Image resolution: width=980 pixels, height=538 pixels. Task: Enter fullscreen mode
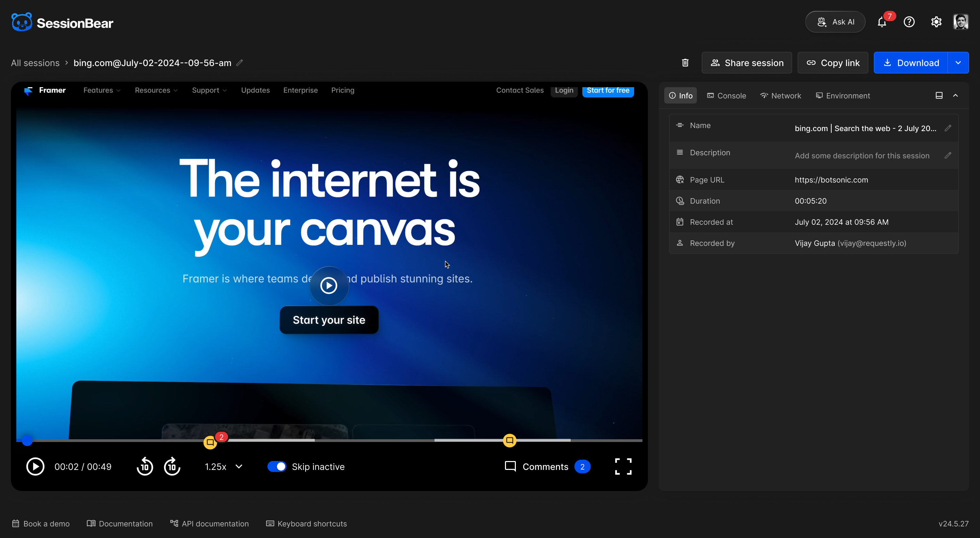tap(623, 466)
